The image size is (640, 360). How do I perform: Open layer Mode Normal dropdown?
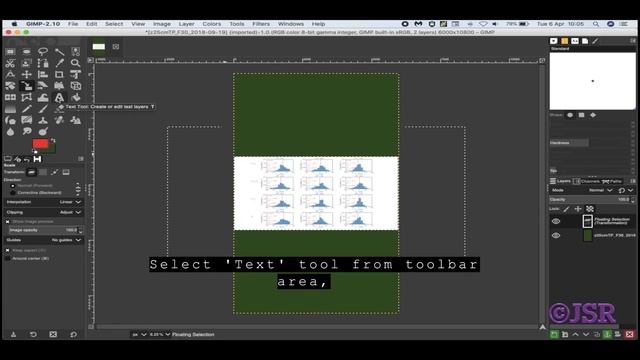[600, 190]
